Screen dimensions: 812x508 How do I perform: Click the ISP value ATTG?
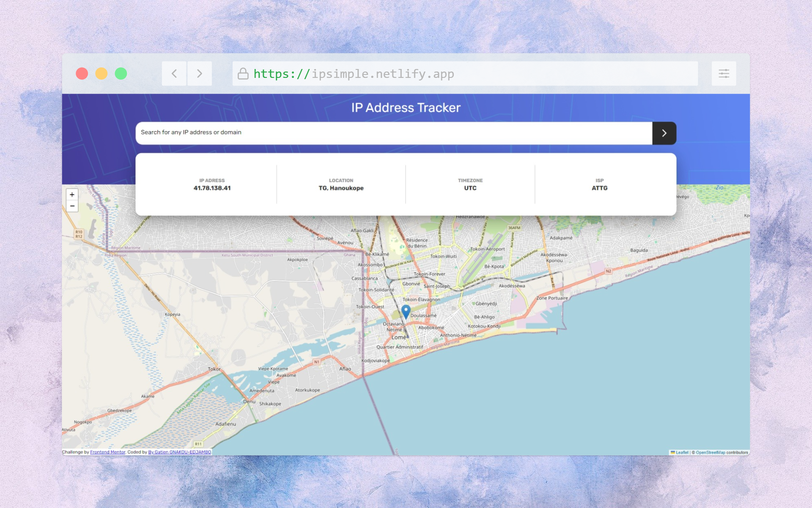[x=600, y=188]
